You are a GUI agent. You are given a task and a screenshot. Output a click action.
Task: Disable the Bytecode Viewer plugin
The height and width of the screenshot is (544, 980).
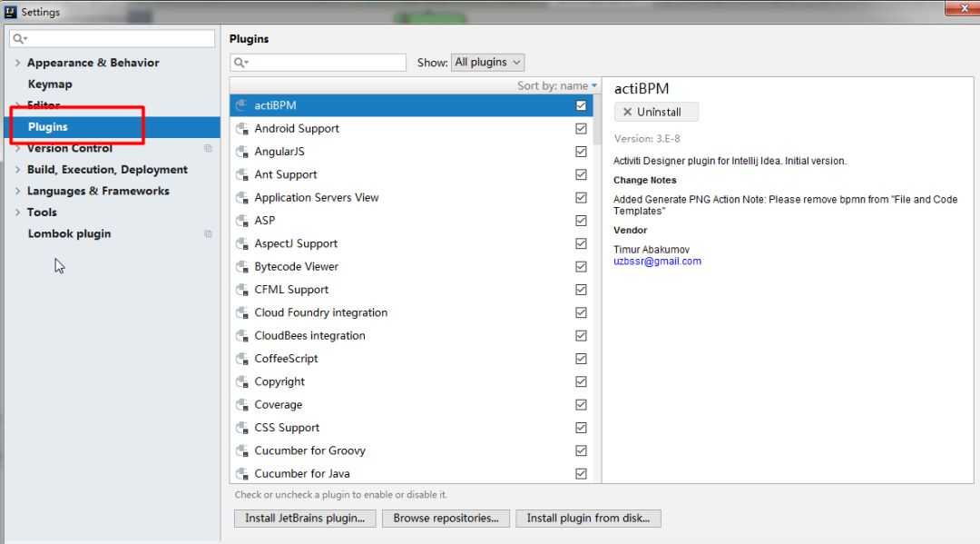[x=582, y=267]
